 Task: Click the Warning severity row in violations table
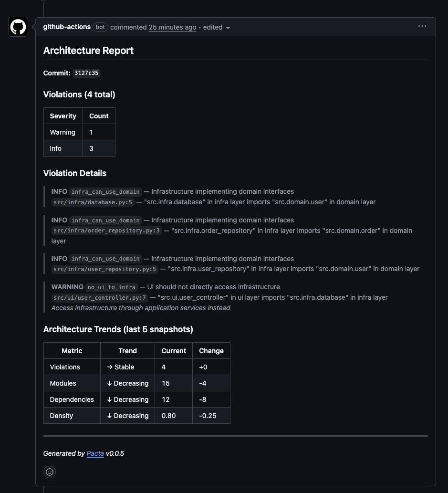[63, 132]
